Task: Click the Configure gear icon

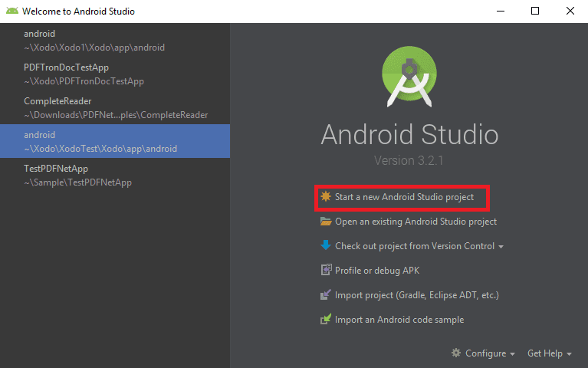Action: [x=456, y=353]
